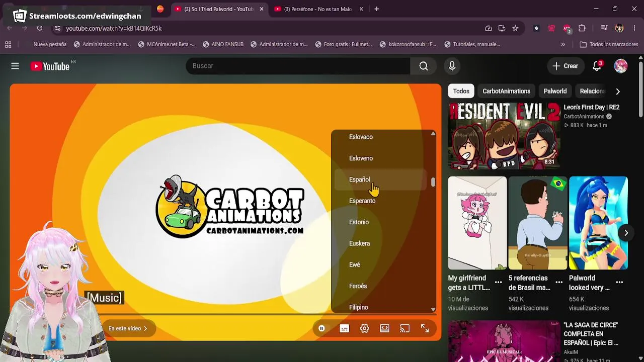Open the "Tutoriales, manuale..." bookmark
The height and width of the screenshot is (362, 644).
click(x=472, y=44)
